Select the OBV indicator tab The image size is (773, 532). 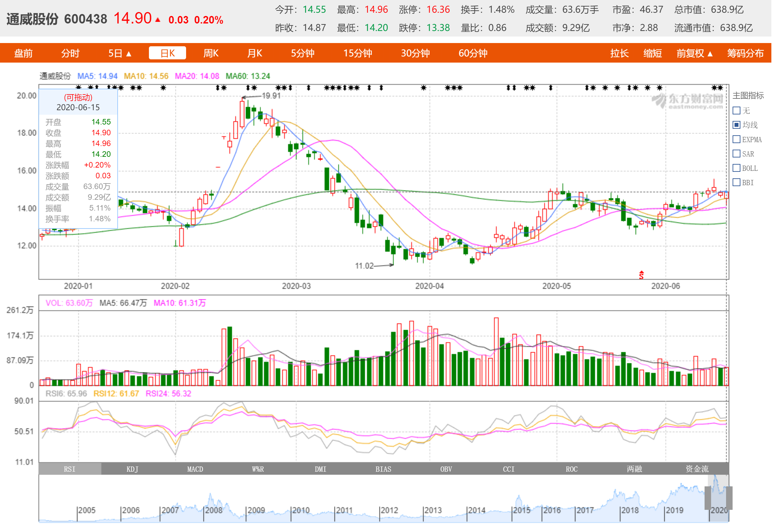(x=446, y=469)
